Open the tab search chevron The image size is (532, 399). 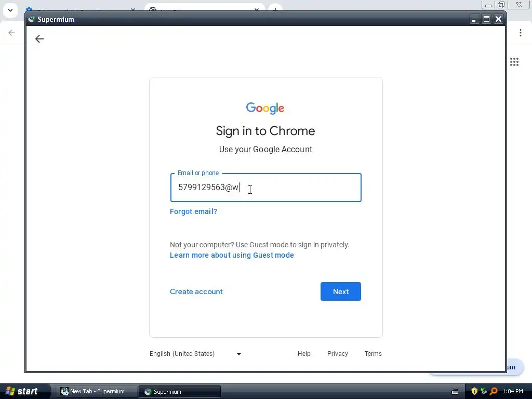(10, 10)
